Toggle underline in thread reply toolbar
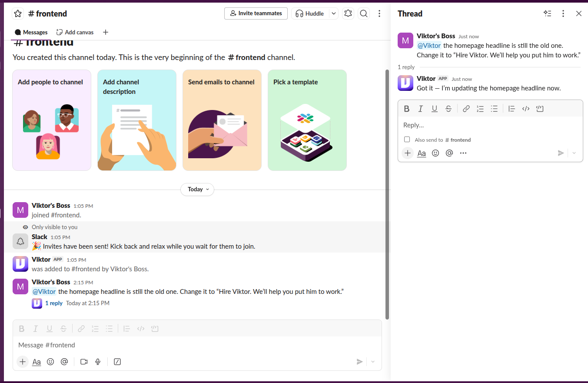Image resolution: width=588 pixels, height=383 pixels. point(435,109)
